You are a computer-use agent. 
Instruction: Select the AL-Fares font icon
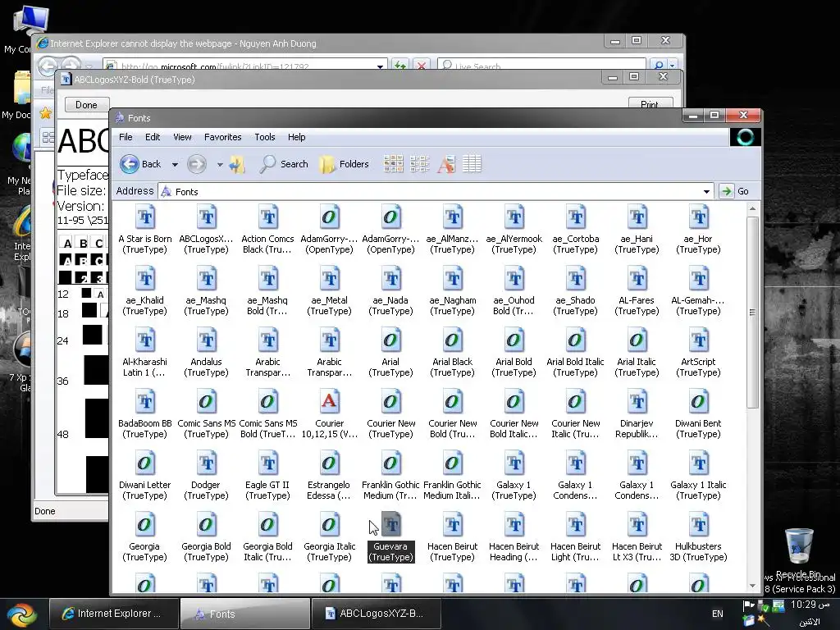click(637, 279)
